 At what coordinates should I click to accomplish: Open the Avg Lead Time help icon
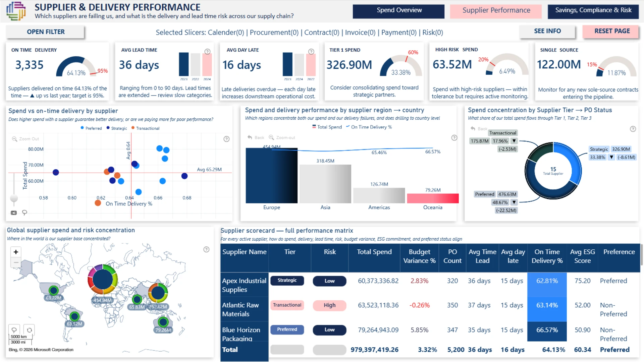pos(207,52)
